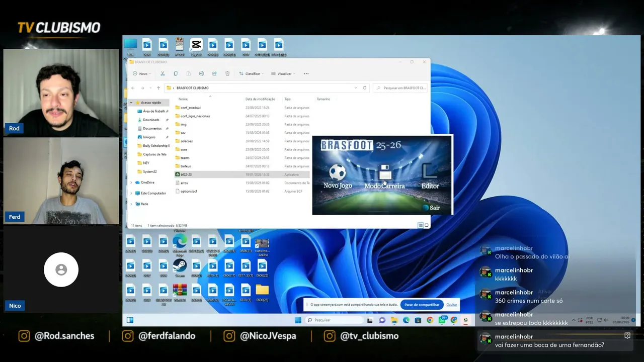Image resolution: width=644 pixels, height=362 pixels.
Task: Select the bf22-23 application file
Action: [242, 174]
